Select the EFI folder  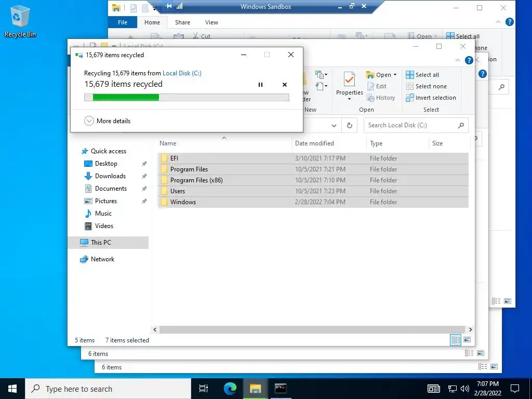click(x=313, y=158)
